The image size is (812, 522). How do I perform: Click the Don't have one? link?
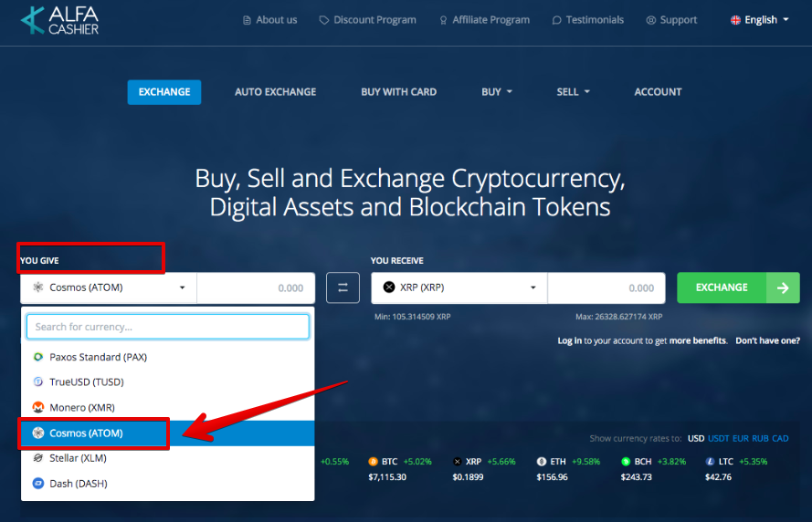click(x=767, y=340)
